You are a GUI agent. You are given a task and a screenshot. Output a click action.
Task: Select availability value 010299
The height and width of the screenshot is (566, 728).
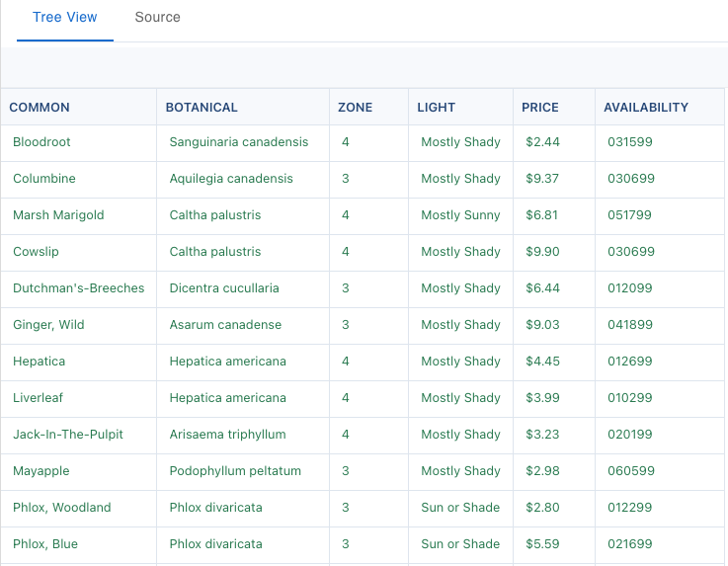[x=660, y=398]
